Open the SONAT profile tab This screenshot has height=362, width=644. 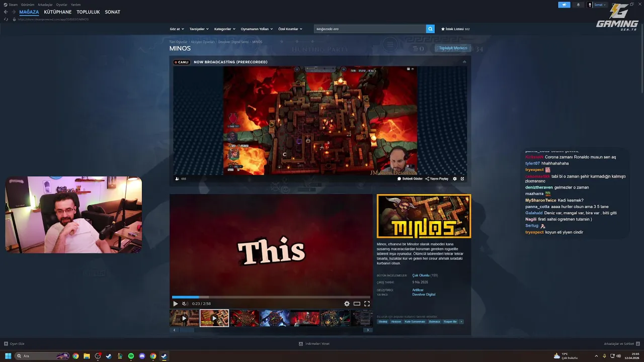113,12
